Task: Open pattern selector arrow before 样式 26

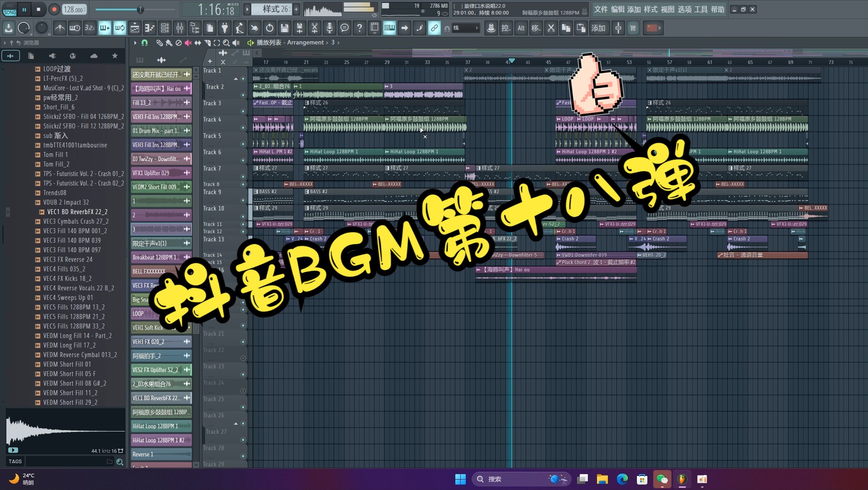Action: tap(247, 9)
